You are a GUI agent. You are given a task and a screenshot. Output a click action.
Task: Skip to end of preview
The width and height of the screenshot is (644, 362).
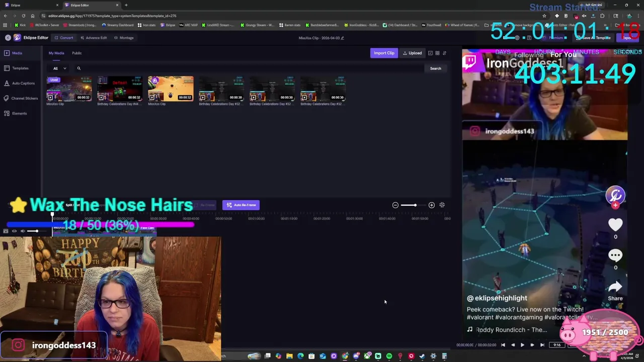coord(542,345)
